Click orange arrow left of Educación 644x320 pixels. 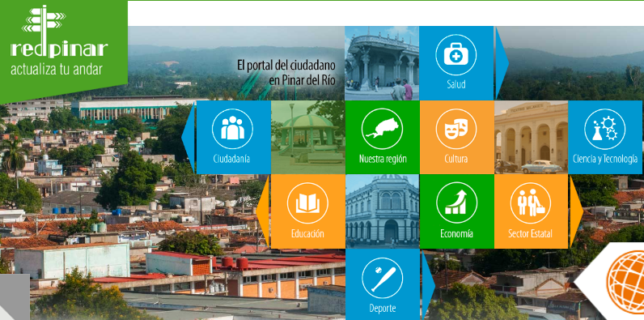263,211
